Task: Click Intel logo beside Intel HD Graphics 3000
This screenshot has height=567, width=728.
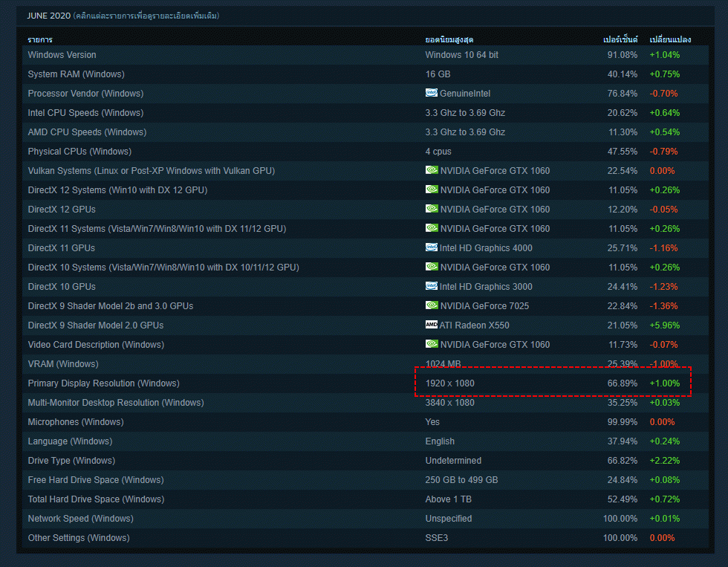Action: (432, 286)
